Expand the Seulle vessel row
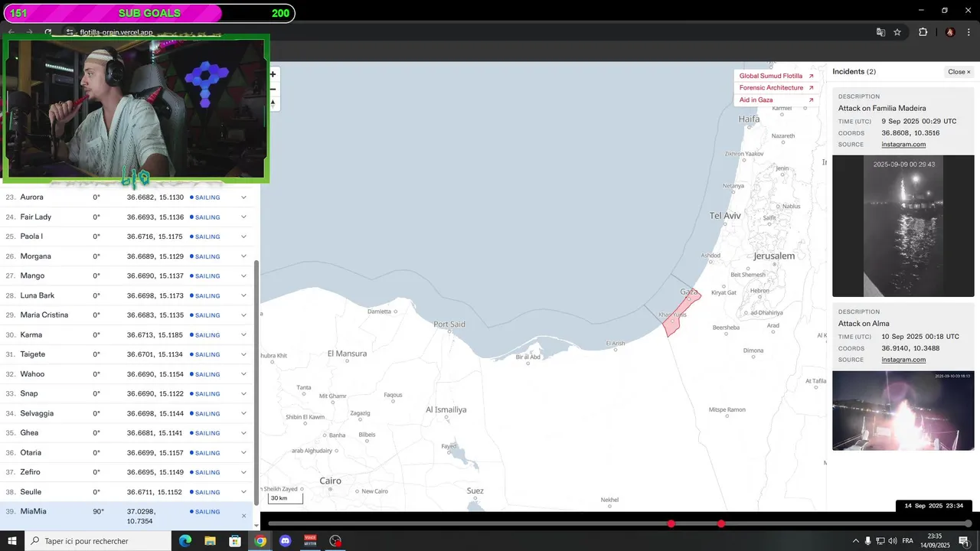980x551 pixels. tap(244, 492)
